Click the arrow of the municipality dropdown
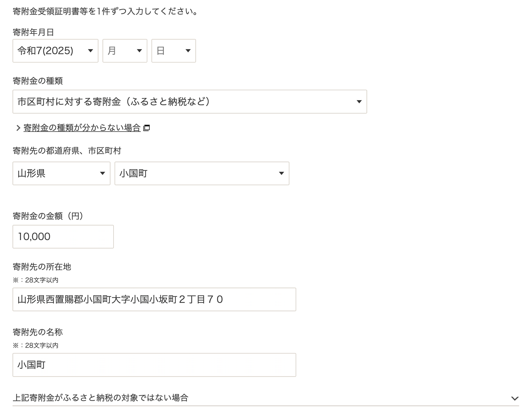Viewport: 528px width, 420px height. tap(281, 173)
